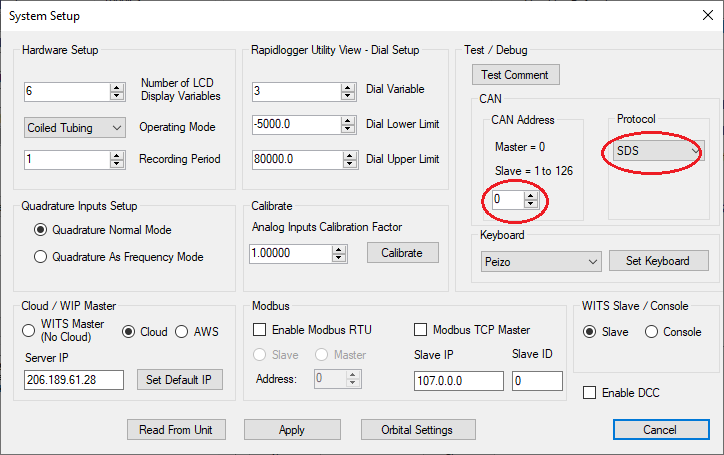Click the Recording Period input field
Image resolution: width=724 pixels, height=455 pixels.
click(67, 160)
